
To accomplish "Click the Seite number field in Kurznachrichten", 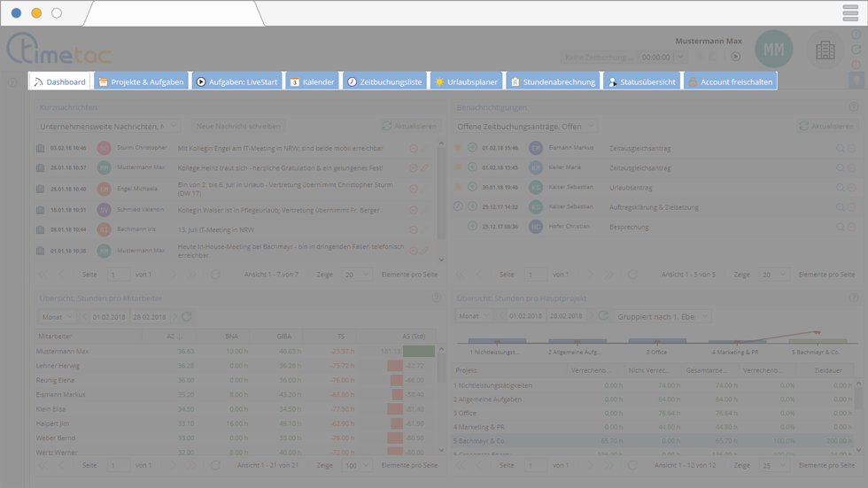I will click(x=118, y=275).
